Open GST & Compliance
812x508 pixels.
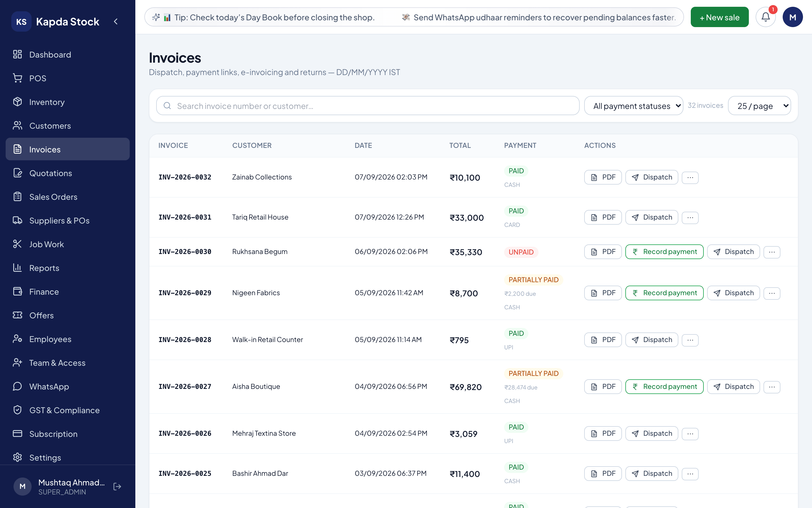click(67, 410)
